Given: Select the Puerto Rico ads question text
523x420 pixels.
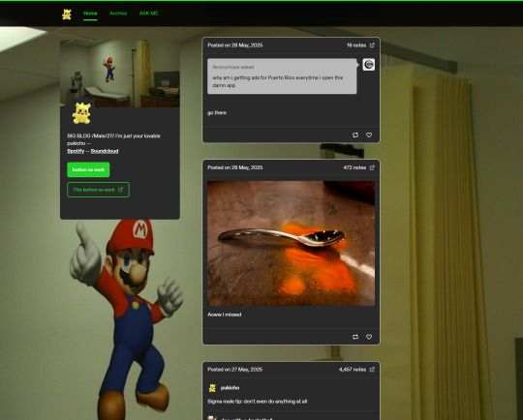Looking at the screenshot, I should 278,81.
